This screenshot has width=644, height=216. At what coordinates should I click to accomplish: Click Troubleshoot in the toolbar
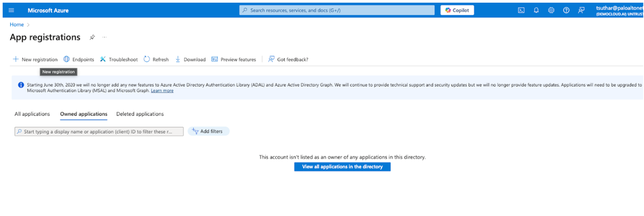[x=119, y=59]
